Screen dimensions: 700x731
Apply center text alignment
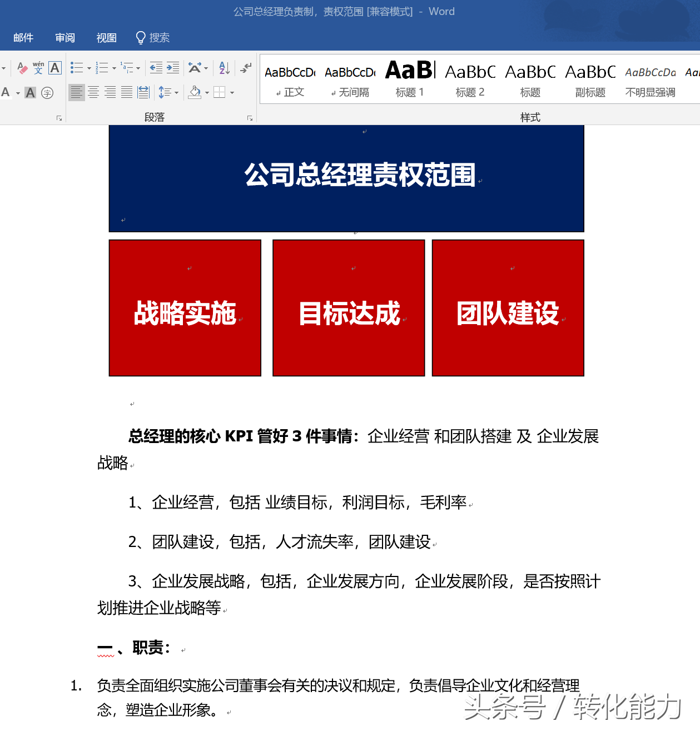click(93, 92)
